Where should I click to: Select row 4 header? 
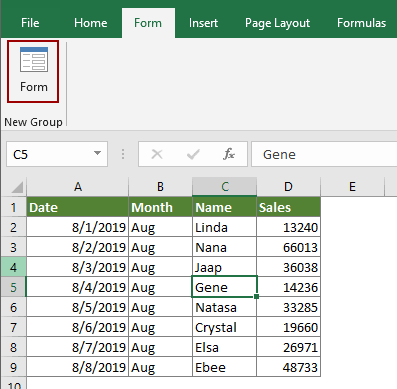(14, 267)
